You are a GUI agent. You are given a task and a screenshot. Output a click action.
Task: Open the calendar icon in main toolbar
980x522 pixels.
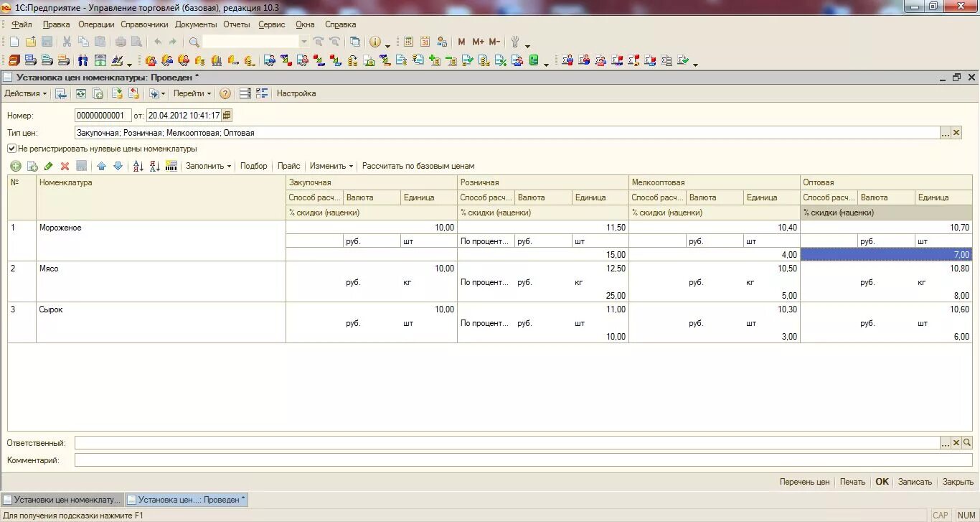pos(425,42)
